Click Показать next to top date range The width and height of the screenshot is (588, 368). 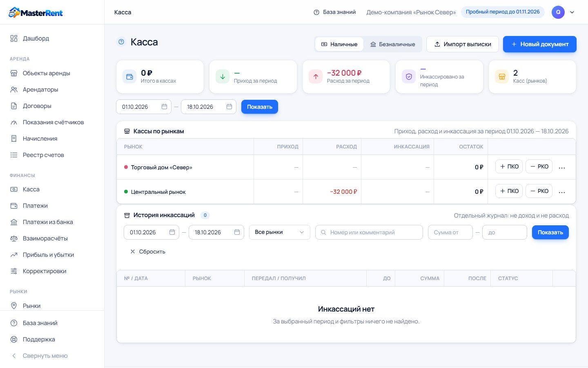pos(260,107)
